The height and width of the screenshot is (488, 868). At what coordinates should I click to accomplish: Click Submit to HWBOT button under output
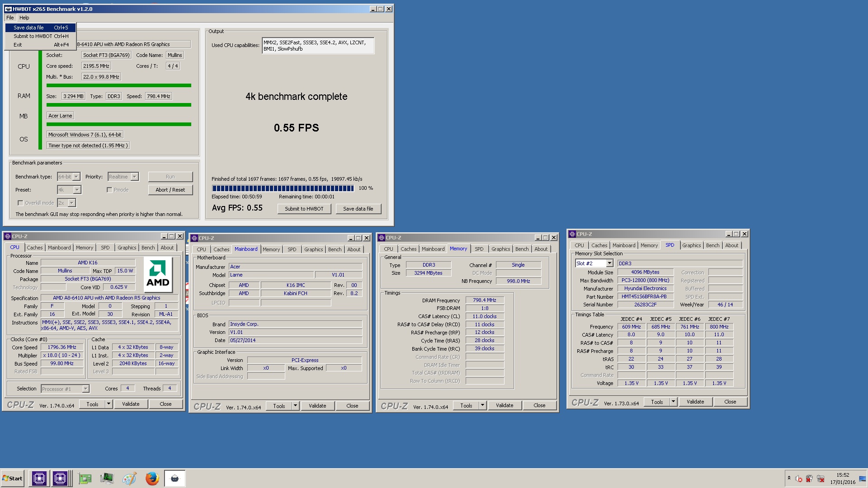pyautogui.click(x=304, y=209)
